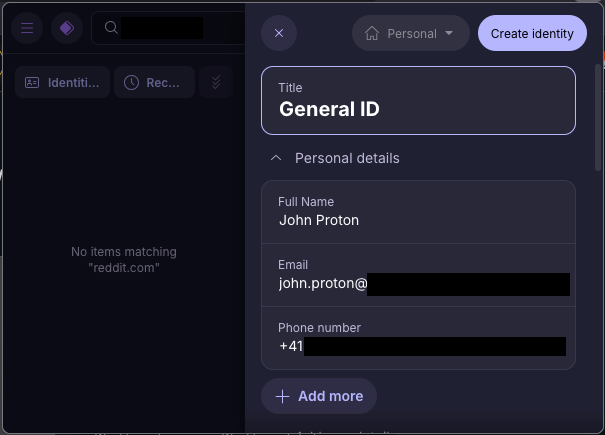
Task: Click the Full Name field John Proton
Action: (419, 212)
